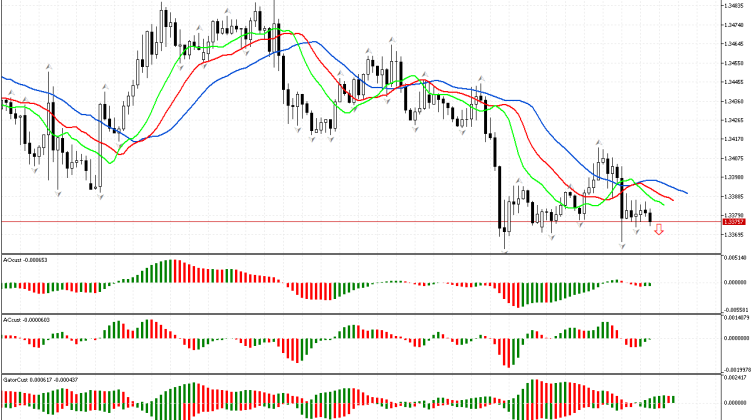Click the 1.24170 price axis label
This screenshot has width=752, height=420.
tap(735, 140)
